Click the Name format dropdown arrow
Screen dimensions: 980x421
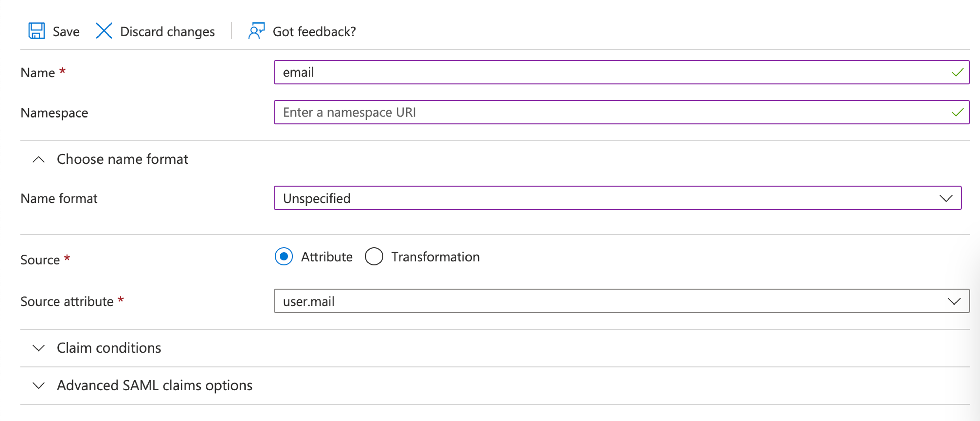946,198
